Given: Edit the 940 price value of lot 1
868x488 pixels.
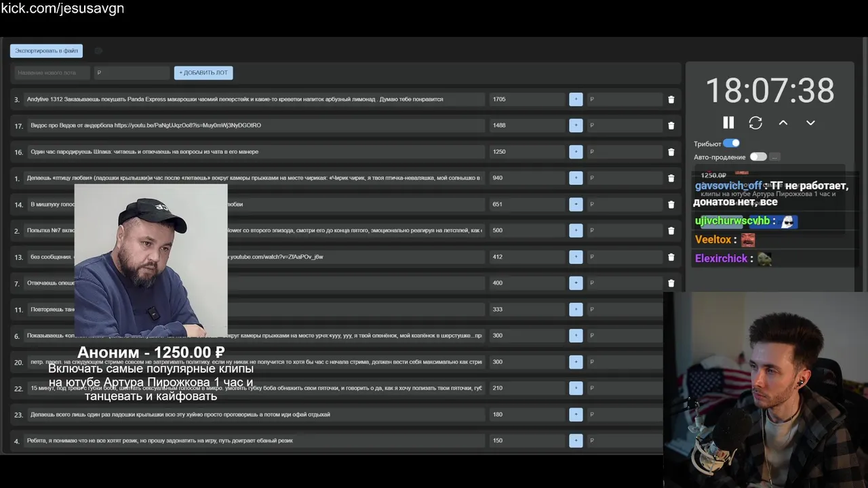Looking at the screenshot, I should pos(527,178).
